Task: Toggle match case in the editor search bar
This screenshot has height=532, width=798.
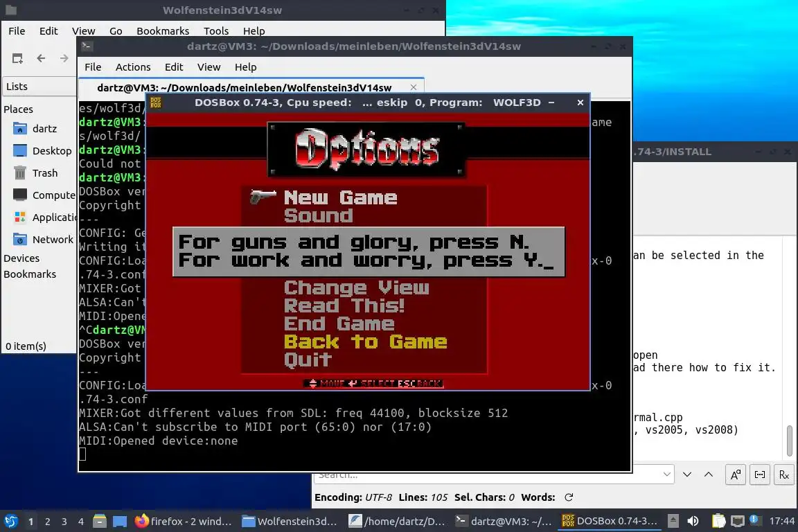Action: pyautogui.click(x=736, y=475)
